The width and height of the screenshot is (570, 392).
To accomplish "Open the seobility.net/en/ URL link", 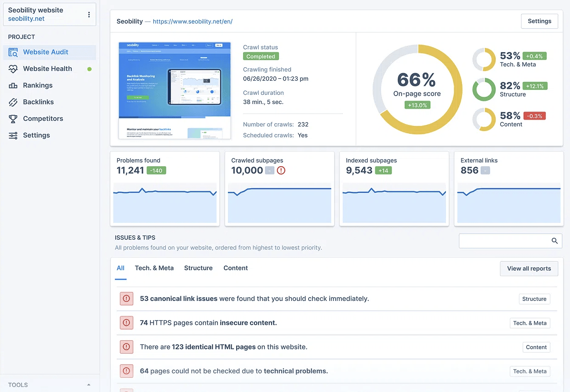I will click(x=193, y=22).
